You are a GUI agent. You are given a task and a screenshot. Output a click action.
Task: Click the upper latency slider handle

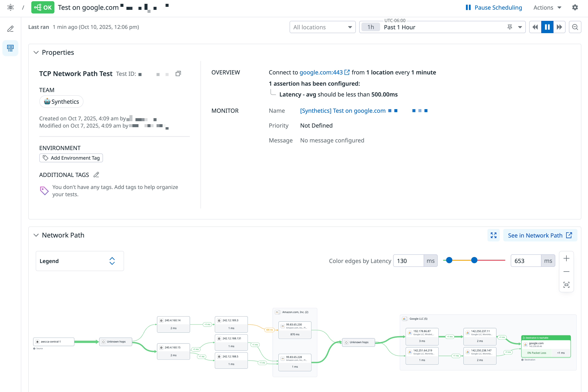(x=474, y=260)
